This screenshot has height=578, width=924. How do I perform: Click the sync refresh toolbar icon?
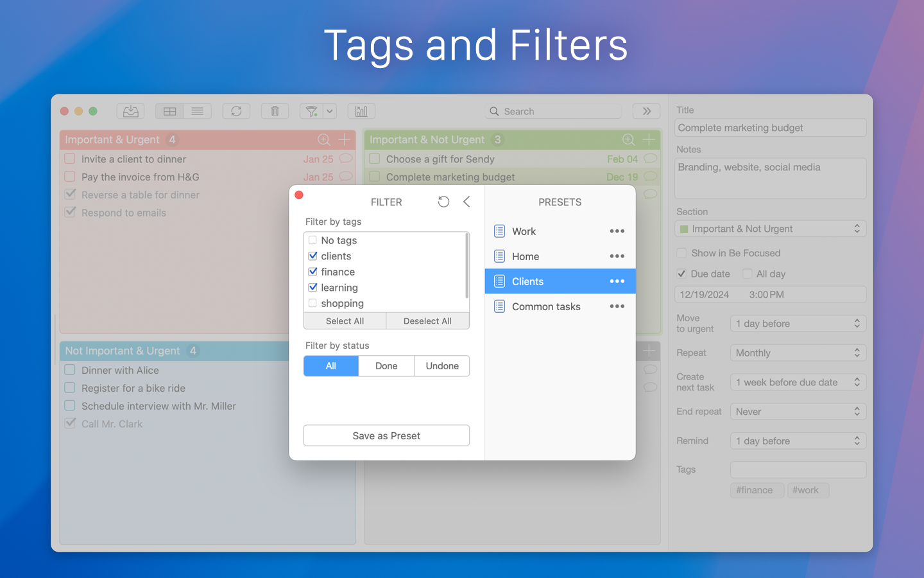point(236,111)
